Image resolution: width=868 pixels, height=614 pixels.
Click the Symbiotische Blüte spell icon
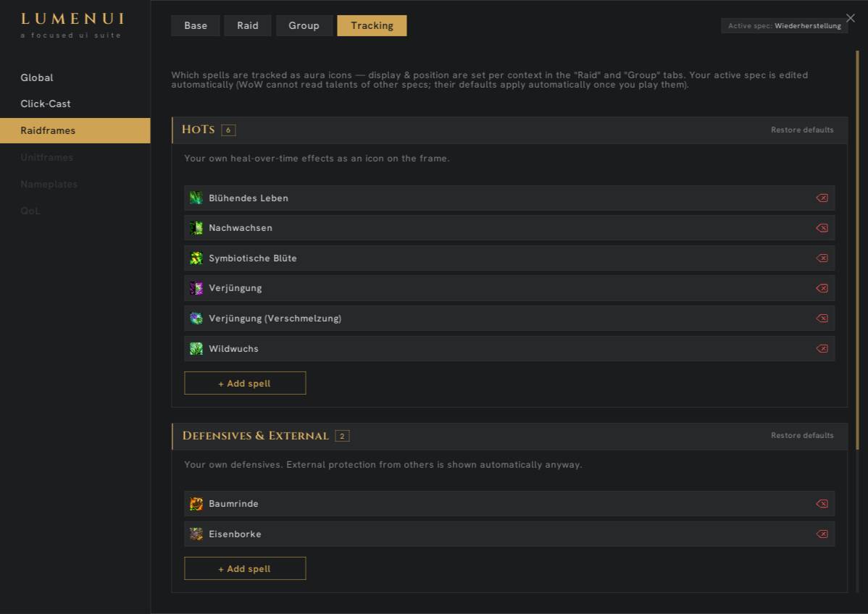pos(196,258)
